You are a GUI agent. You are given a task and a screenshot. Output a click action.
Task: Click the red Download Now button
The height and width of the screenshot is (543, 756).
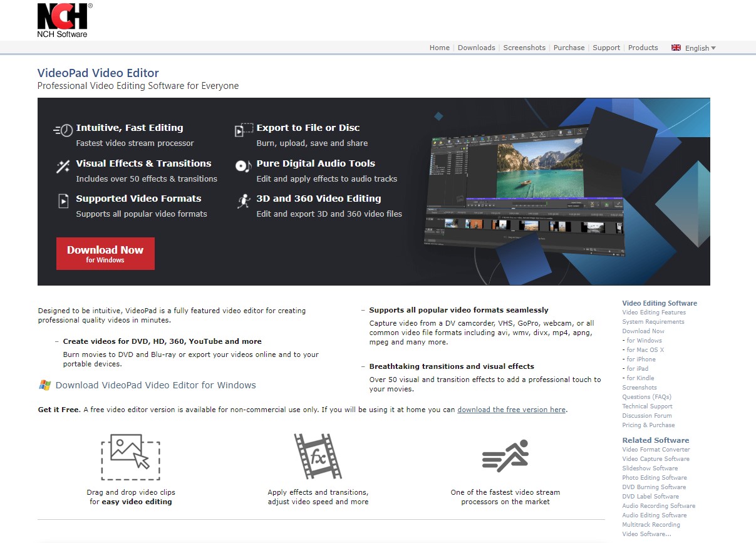pos(105,254)
